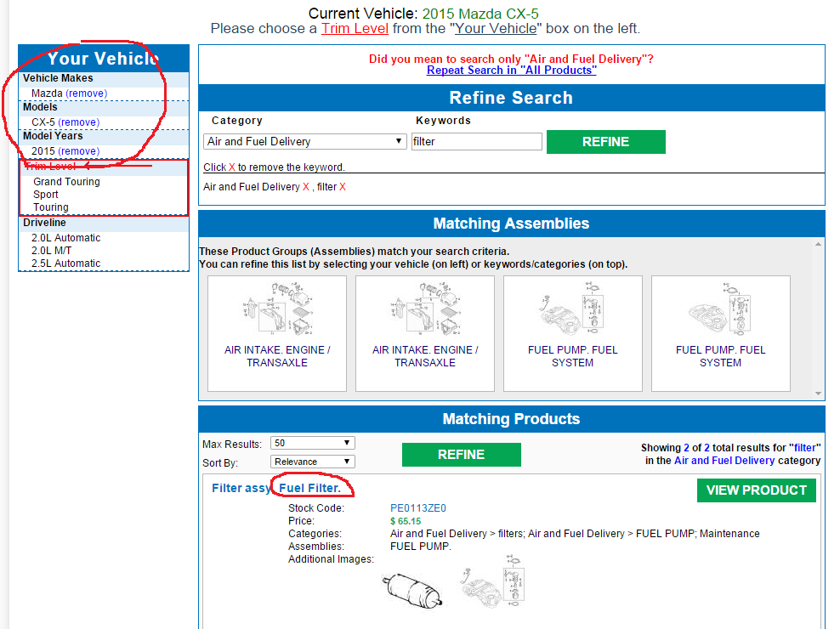Remove 'Air and Fuel Delivery' keyword via X
Image resolution: width=840 pixels, height=629 pixels.
306,187
